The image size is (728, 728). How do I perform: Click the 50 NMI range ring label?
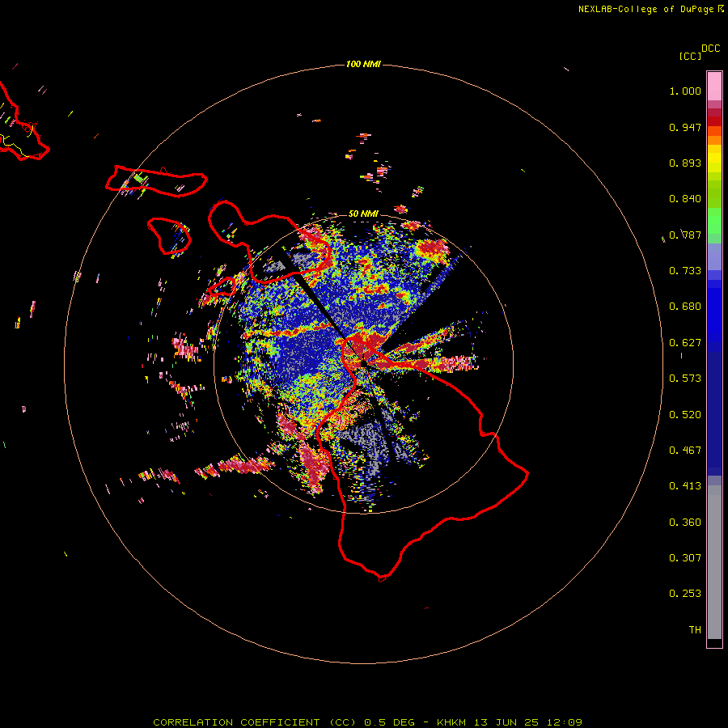pyautogui.click(x=363, y=214)
